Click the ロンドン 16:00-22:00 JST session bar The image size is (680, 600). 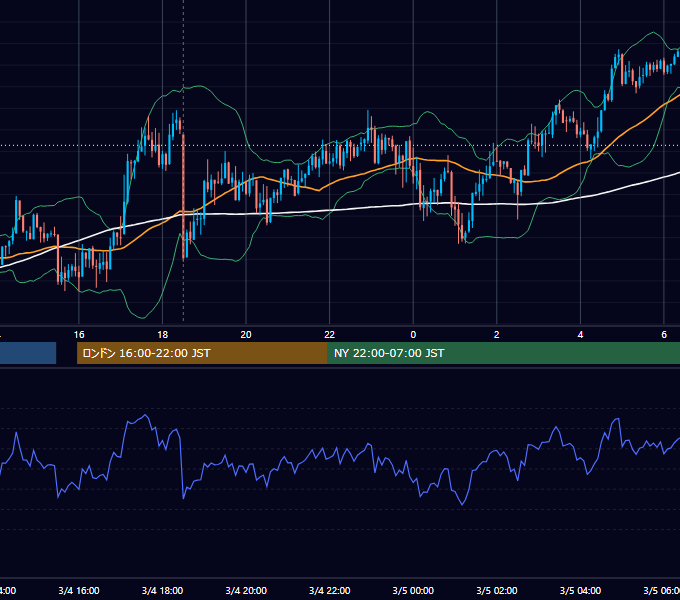202,353
